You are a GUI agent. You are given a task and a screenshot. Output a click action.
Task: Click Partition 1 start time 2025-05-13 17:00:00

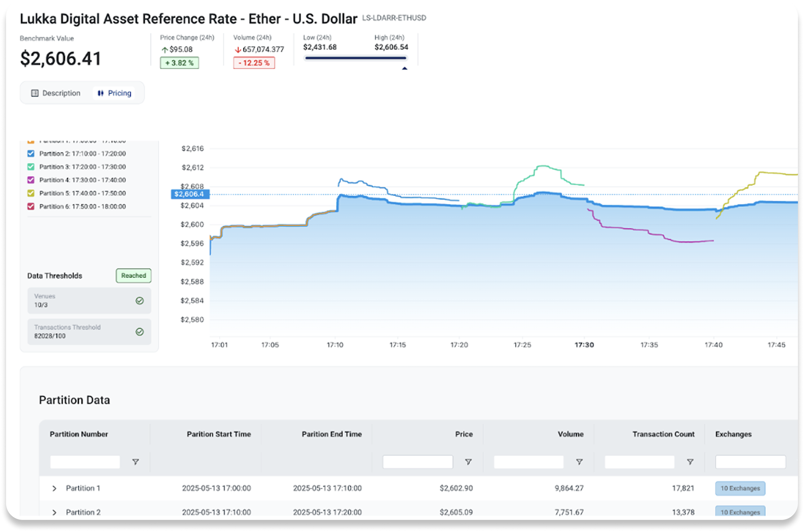tap(216, 488)
